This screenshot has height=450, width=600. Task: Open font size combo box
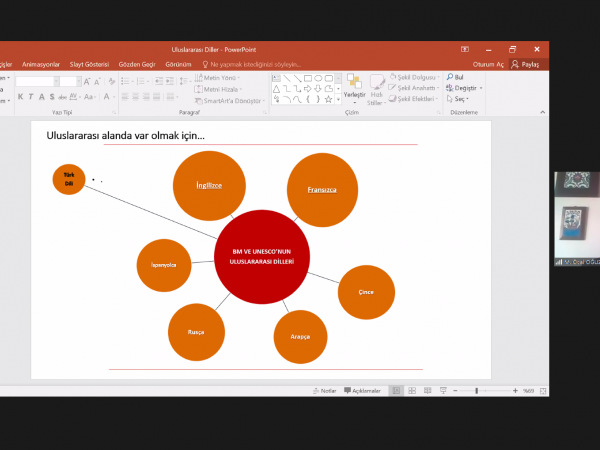coord(71,82)
